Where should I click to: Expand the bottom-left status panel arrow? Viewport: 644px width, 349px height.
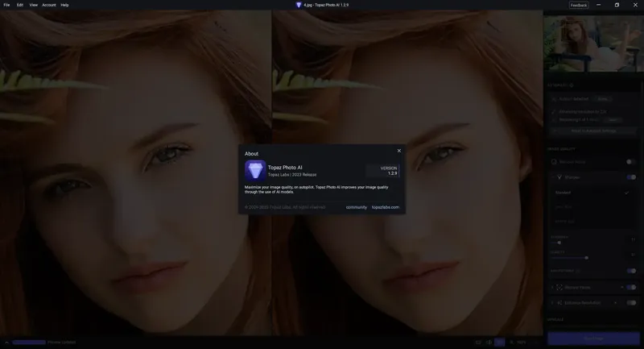pos(6,342)
